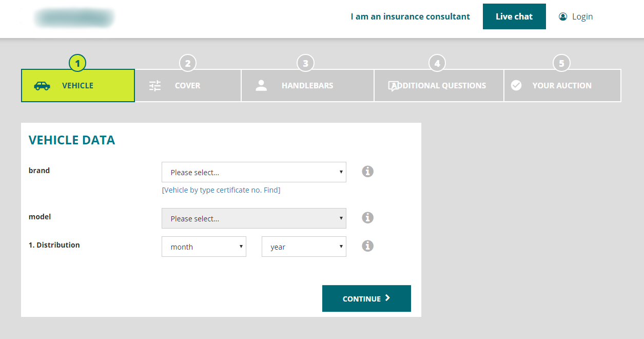Viewport: 644px width, 339px height.
Task: Click the person icon beside Handlebars
Action: click(261, 86)
